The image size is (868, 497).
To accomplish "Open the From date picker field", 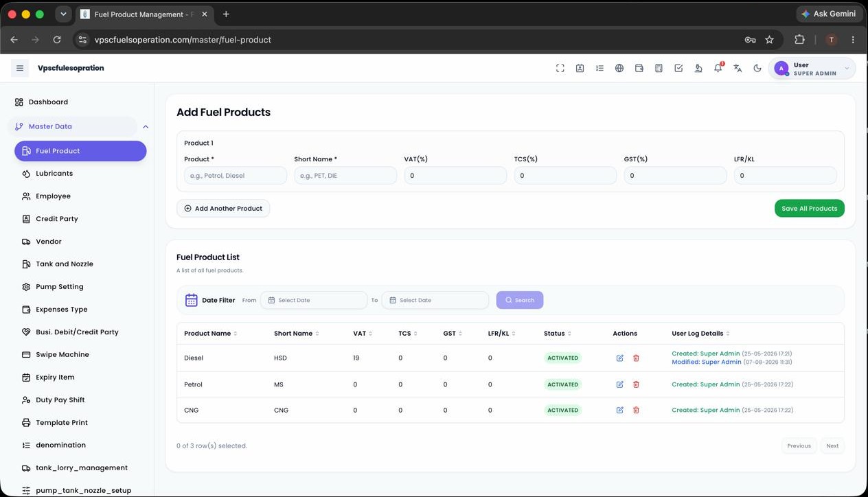I will pos(314,300).
